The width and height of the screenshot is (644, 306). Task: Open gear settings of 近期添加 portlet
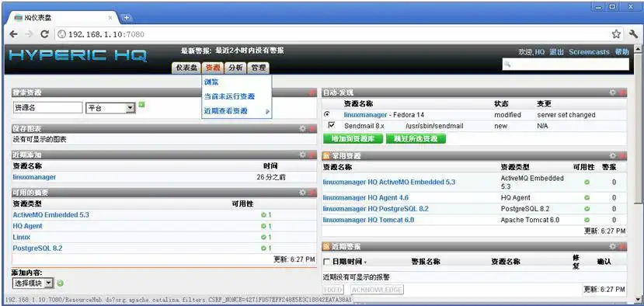(x=303, y=155)
